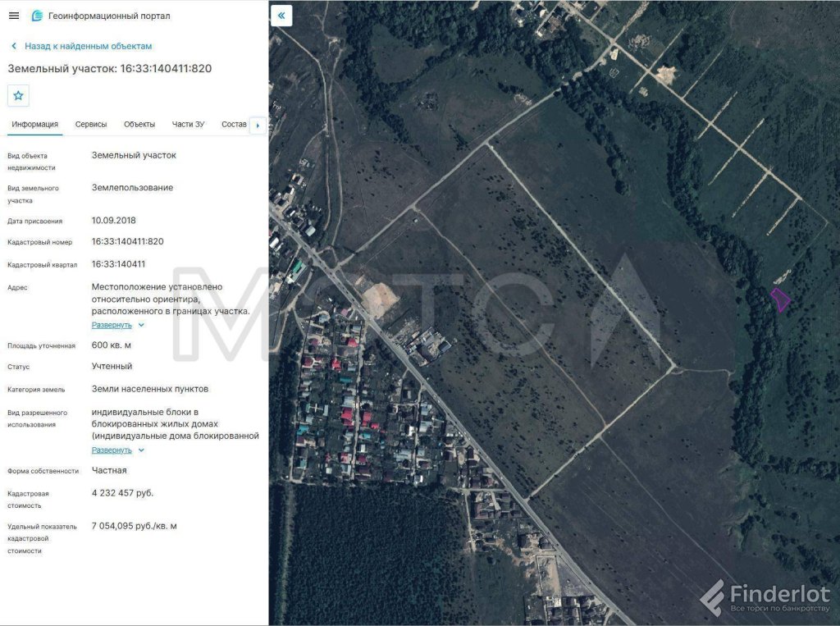Collapse the side panel with double-arrow
The height and width of the screenshot is (626, 840).
click(x=281, y=15)
